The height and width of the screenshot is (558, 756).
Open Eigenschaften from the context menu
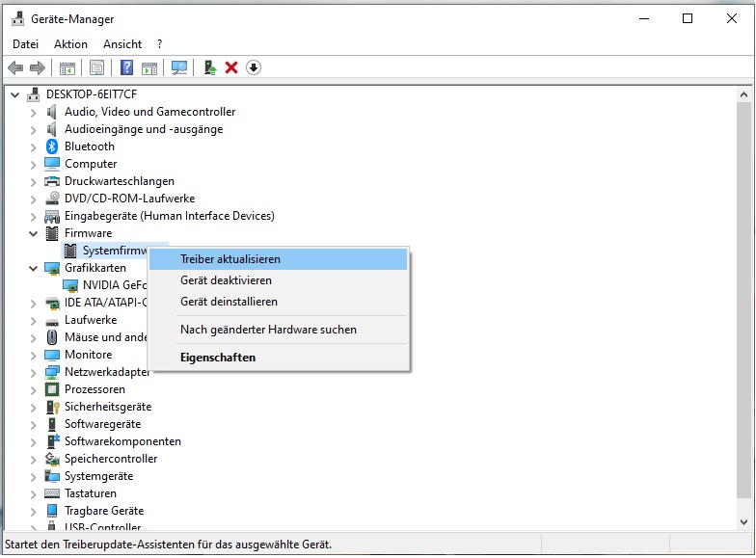[218, 358]
